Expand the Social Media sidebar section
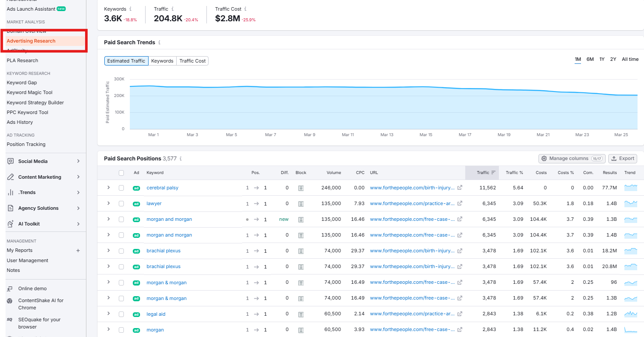Viewport: 644px width, 337px height. click(78, 161)
